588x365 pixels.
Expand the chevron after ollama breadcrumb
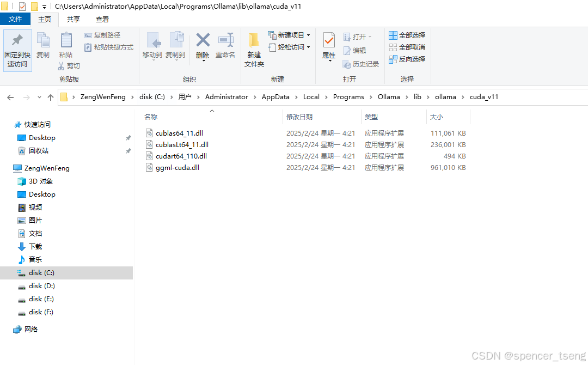click(463, 97)
